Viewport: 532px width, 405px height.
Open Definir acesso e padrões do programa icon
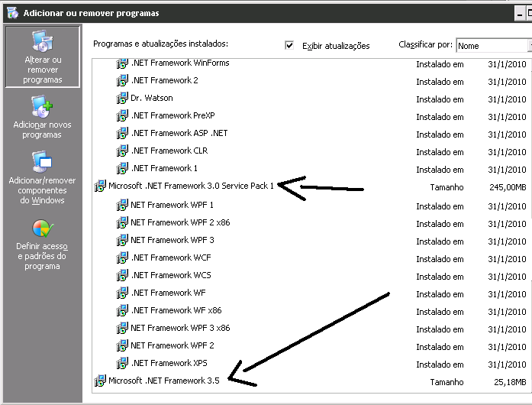[x=43, y=228]
